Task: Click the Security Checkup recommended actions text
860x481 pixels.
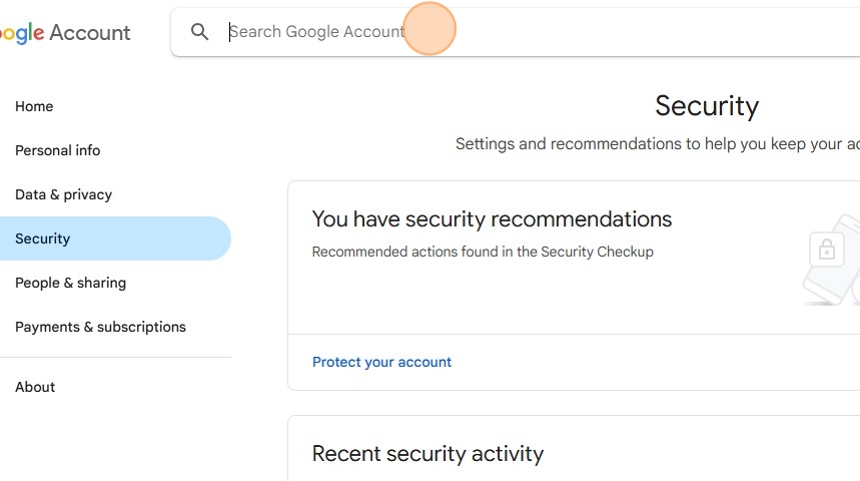Action: pos(482,252)
